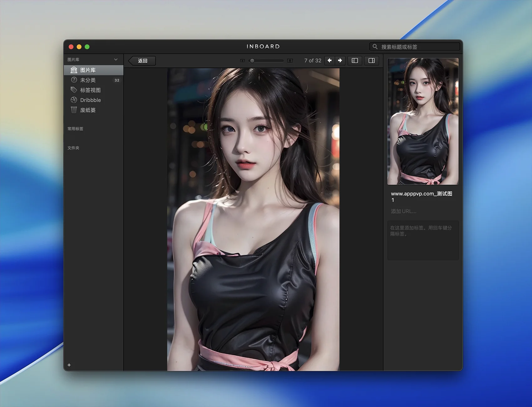Click the magnifier icon in search bar

click(375, 47)
